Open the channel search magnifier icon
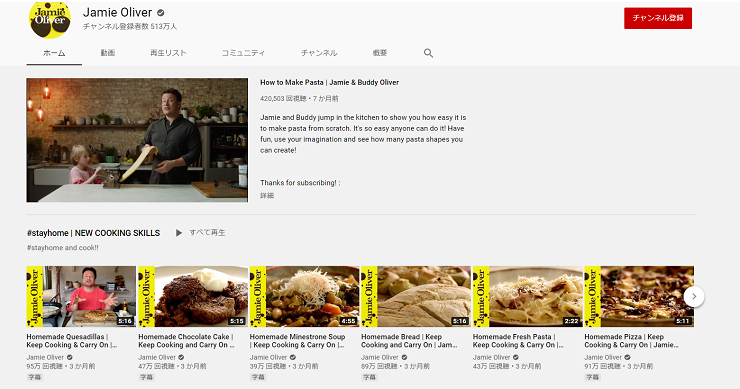Screen dimensions: 740x389 pos(428,53)
